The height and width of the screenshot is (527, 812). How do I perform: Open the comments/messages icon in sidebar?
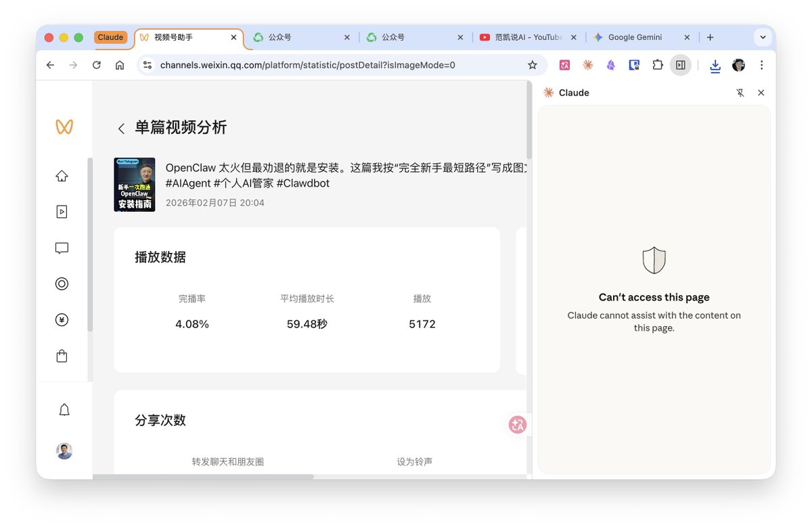(62, 248)
